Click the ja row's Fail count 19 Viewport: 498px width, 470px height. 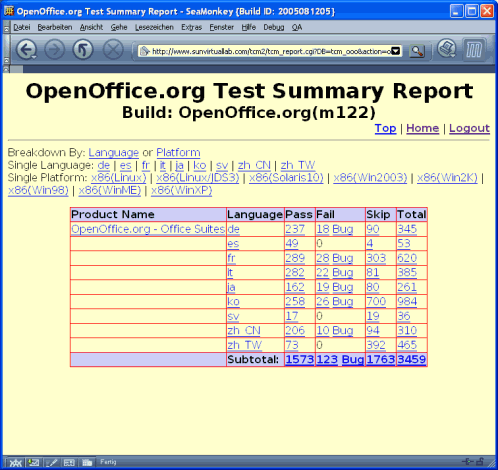[x=323, y=287]
